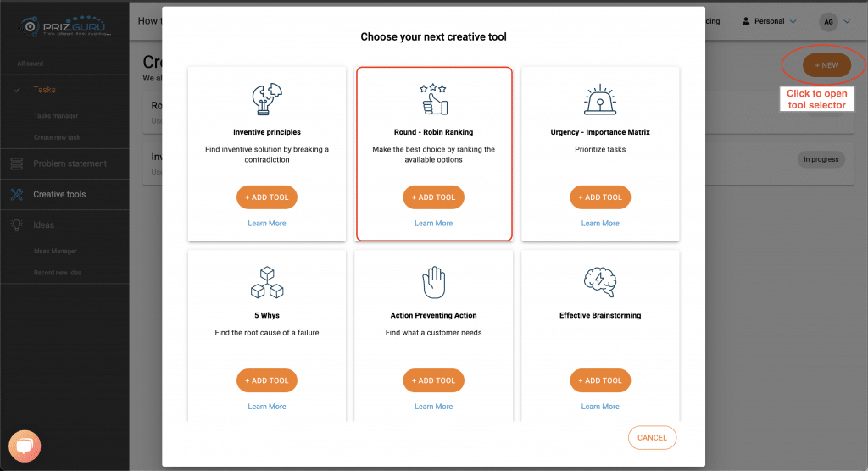
Task: Add the 5 Whys tool
Action: tap(267, 380)
